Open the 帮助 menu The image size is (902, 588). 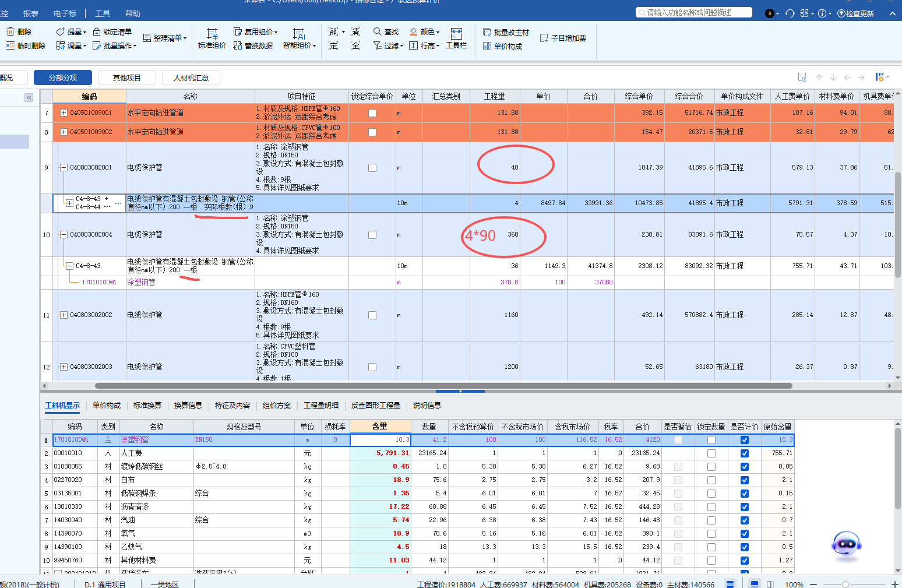[133, 13]
